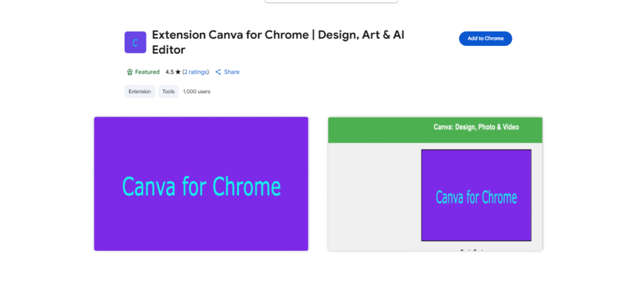
Task: Click the purple Canva extension logo icon
Action: coord(135,42)
